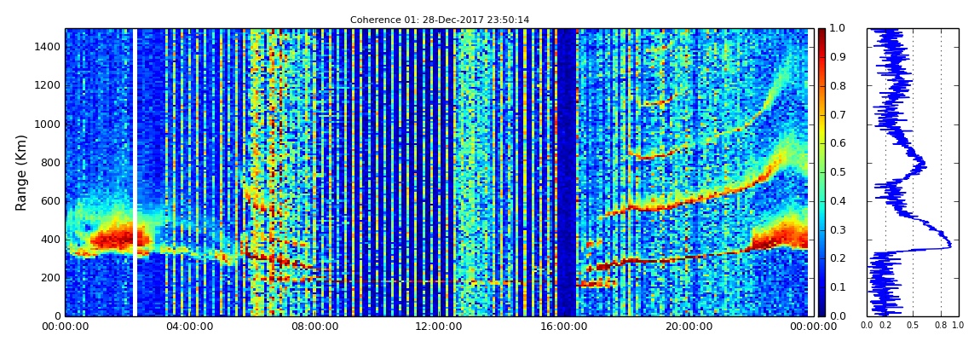
Task: Click the plot title 'Coherence 01: 28-Dec-2017 23:50:14'
Action: click(x=440, y=20)
